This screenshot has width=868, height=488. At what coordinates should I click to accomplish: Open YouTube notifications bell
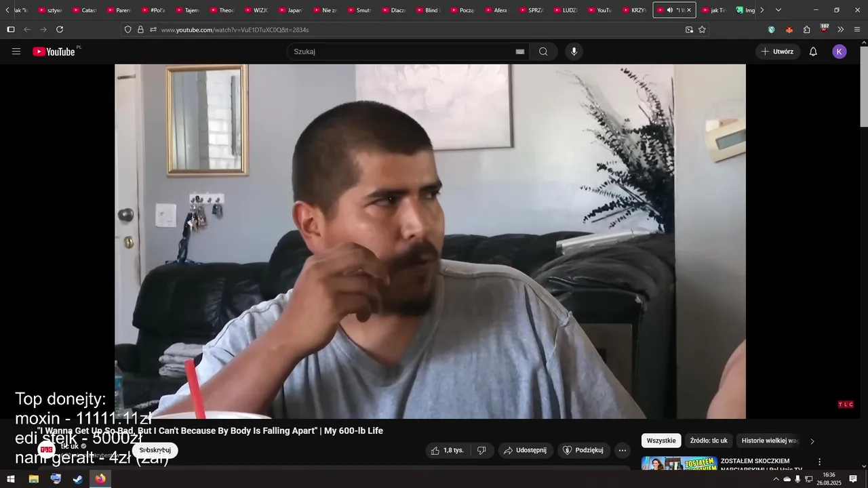click(x=813, y=52)
